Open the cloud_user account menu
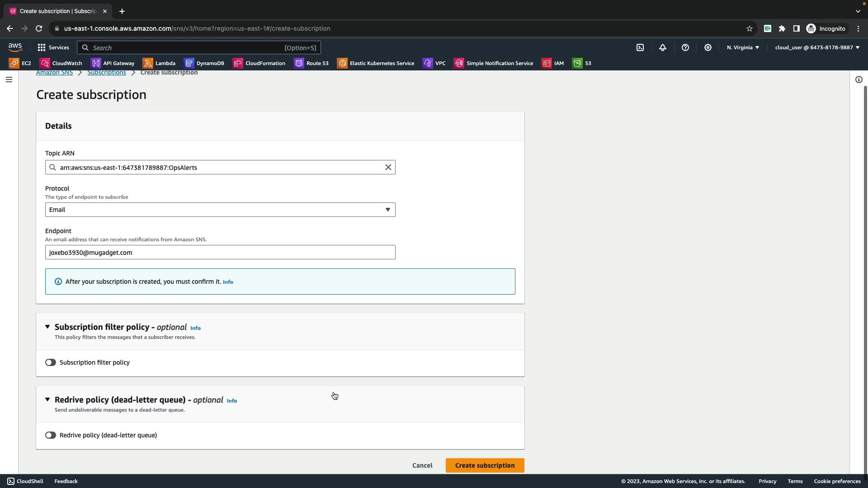Image resolution: width=868 pixels, height=488 pixels. tap(817, 47)
